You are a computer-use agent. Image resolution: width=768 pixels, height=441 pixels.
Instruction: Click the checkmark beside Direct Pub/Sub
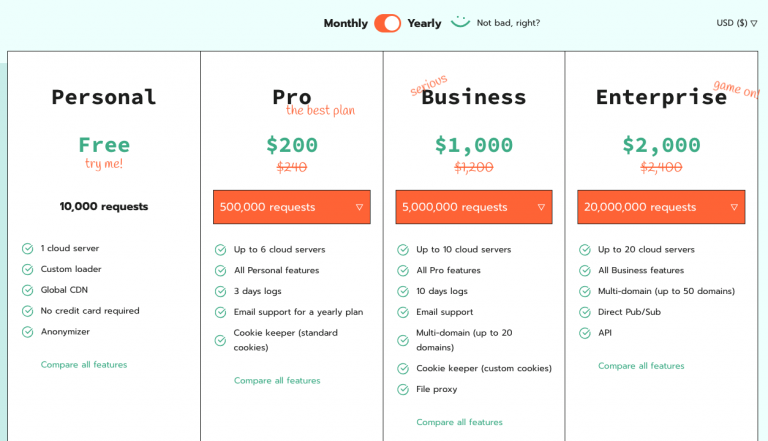585,312
